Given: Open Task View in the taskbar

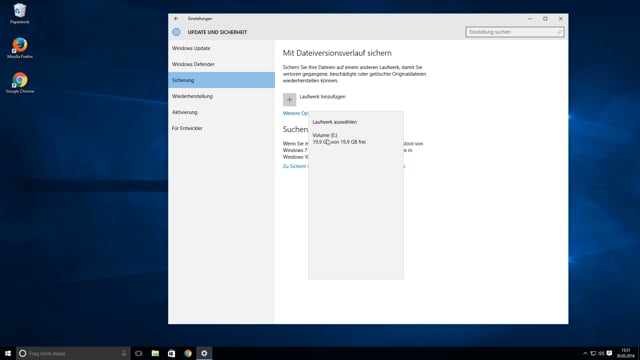Looking at the screenshot, I should coord(139,353).
